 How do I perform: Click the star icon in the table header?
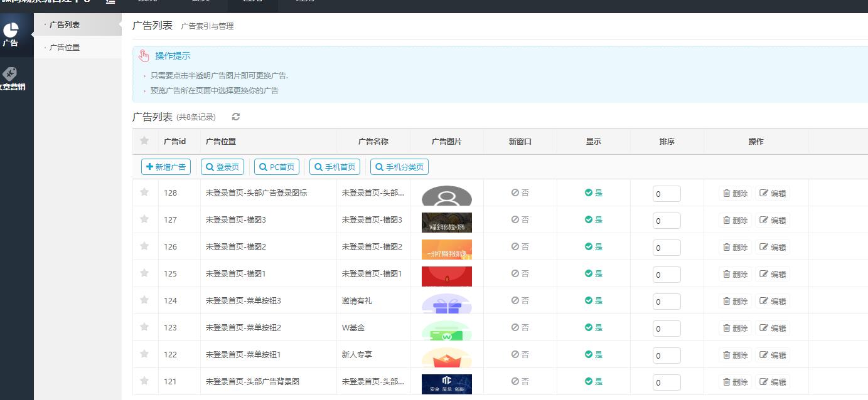(144, 141)
